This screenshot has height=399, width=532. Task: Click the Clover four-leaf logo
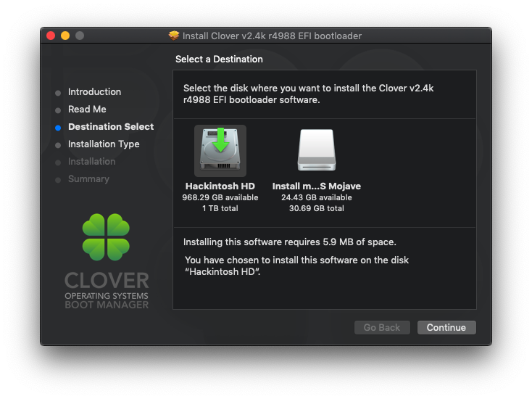[106, 237]
